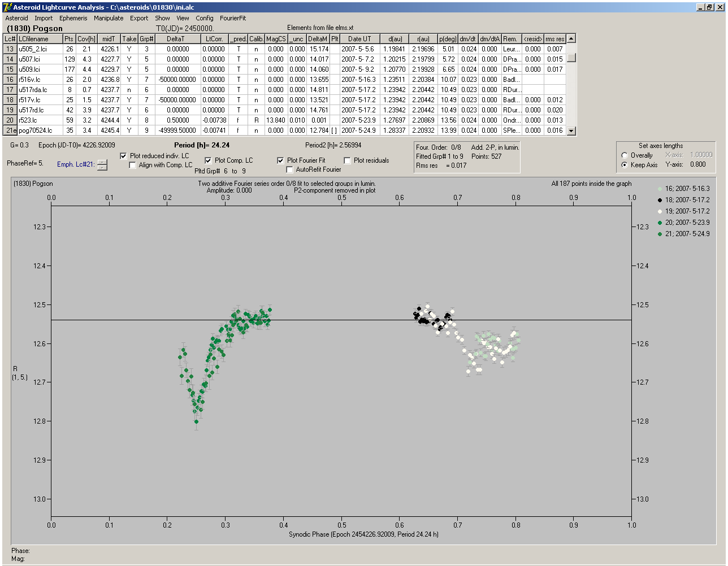Enable AutoRefit Fourier checkbox

click(x=289, y=169)
